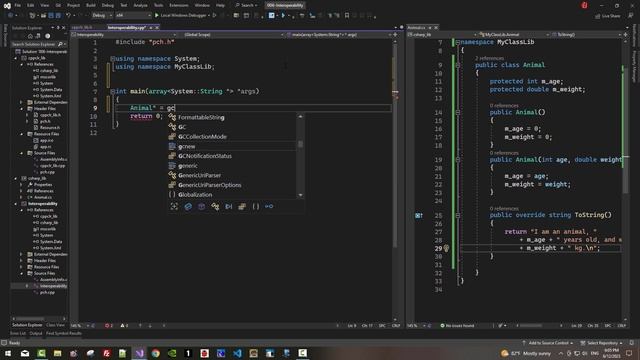This screenshot has height=360, width=640.
Task: Select gcnew from the completion list
Action: [x=232, y=146]
